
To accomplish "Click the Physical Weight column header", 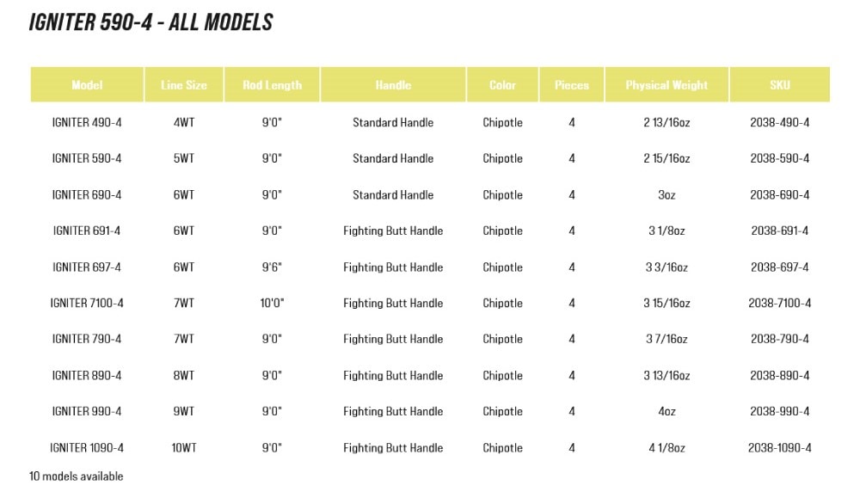I will tap(667, 85).
